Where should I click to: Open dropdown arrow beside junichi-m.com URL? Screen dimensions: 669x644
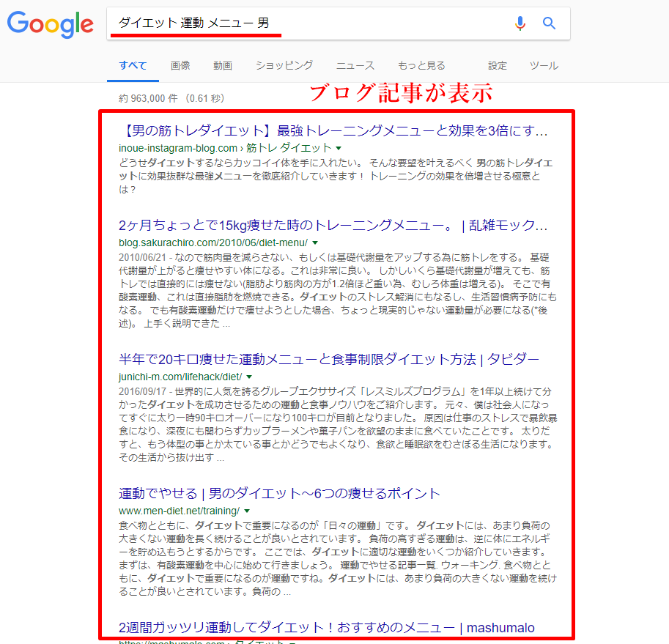(250, 377)
